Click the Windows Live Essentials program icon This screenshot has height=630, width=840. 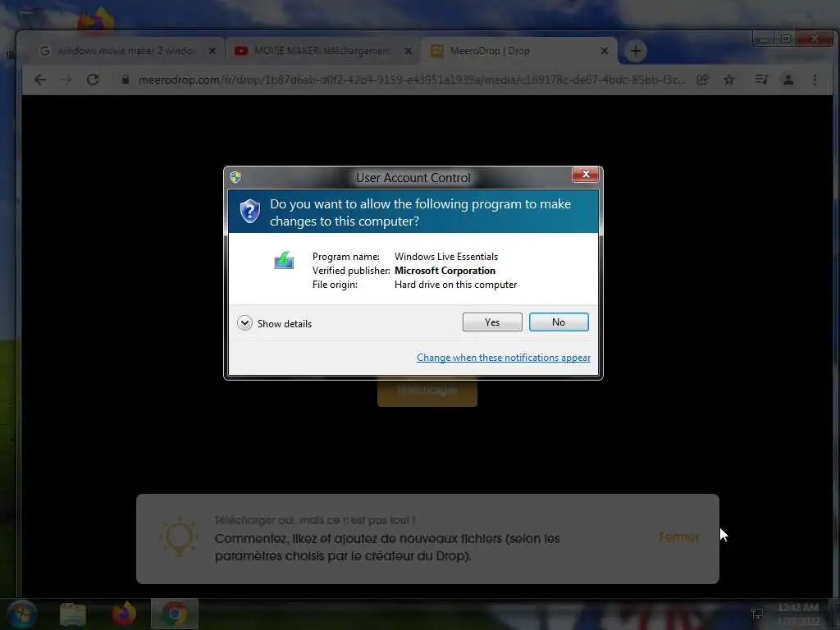(x=284, y=260)
